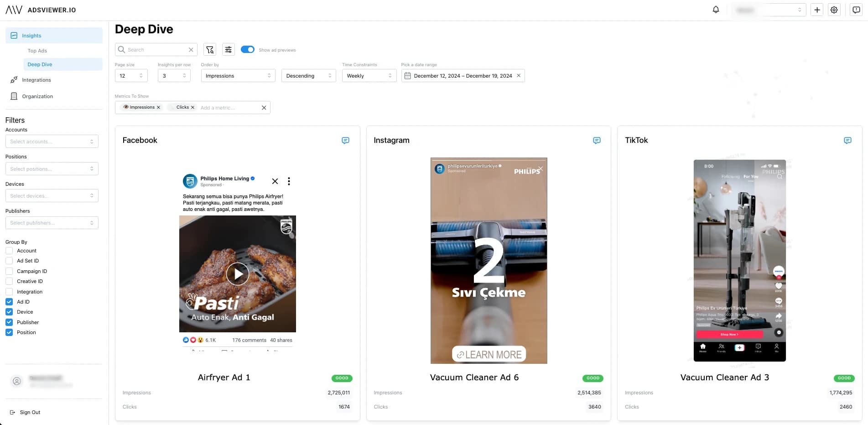
Task: Check the Account group-by checkbox
Action: (x=9, y=251)
